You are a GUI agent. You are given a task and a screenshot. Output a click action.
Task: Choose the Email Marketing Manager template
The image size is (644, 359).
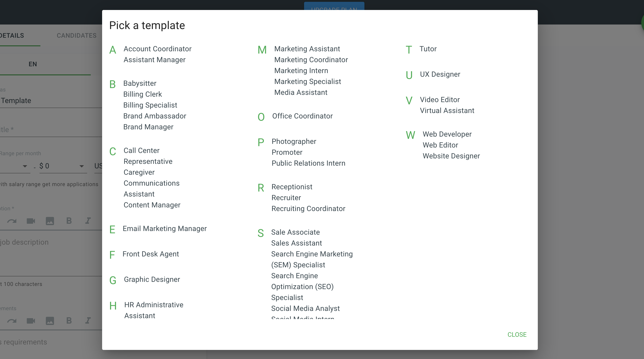pos(165,229)
